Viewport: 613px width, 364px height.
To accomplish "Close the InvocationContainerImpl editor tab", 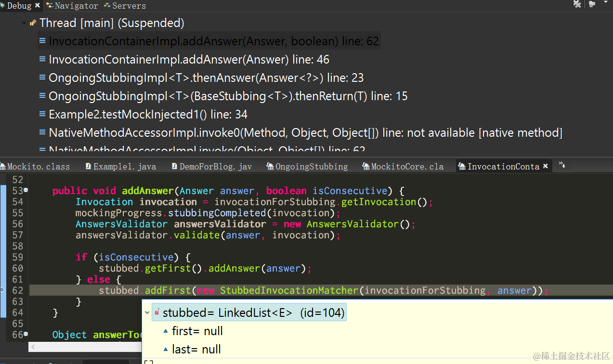I will pos(546,166).
